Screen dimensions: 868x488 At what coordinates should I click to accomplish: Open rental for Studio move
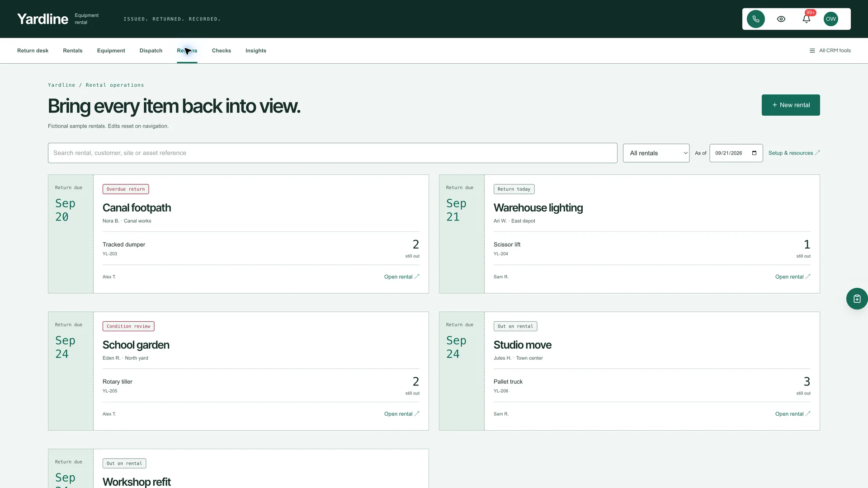coord(793,414)
